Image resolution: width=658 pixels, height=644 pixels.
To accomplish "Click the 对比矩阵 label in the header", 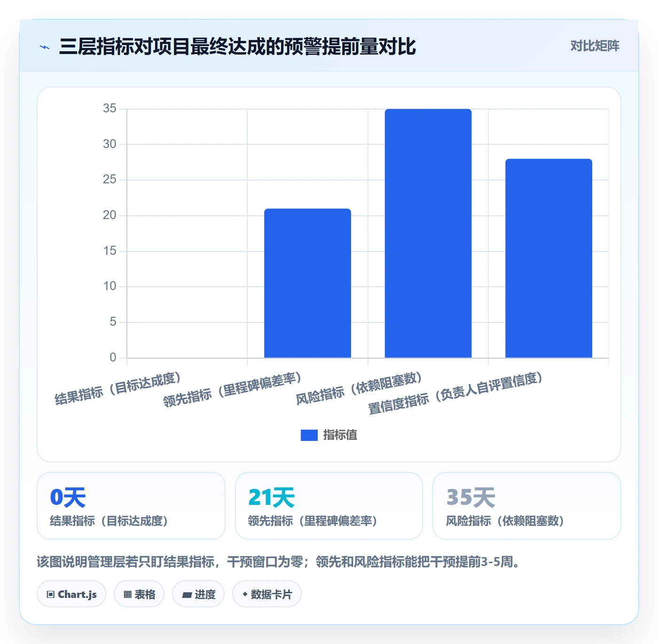I will click(x=595, y=46).
